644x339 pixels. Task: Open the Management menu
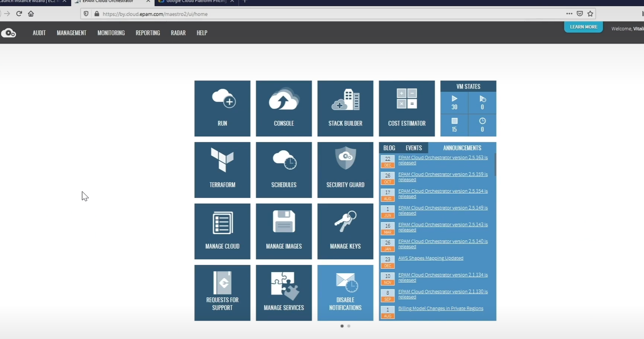click(72, 33)
